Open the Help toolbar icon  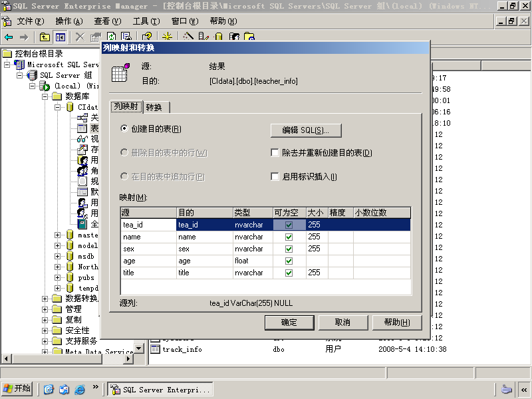[147, 37]
